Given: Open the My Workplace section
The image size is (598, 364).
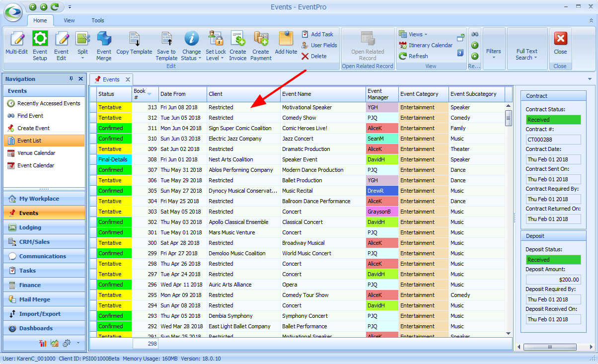Looking at the screenshot, I should (44, 199).
